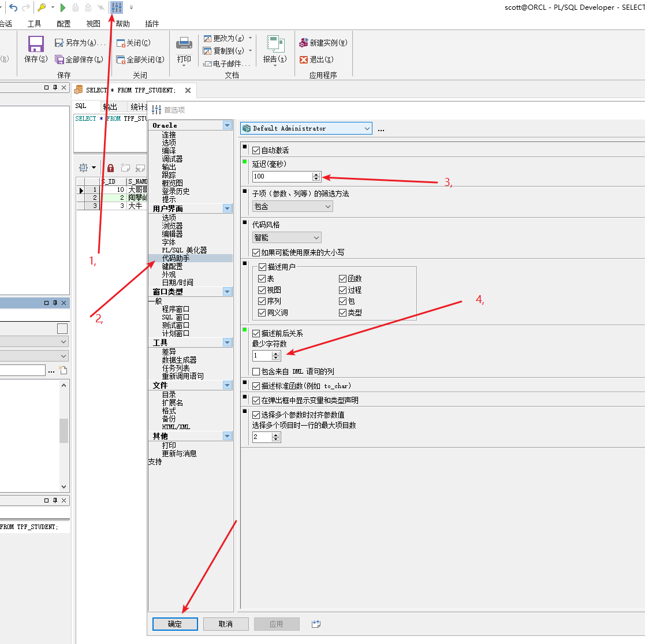The width and height of the screenshot is (645, 644).
Task: Click the red lock icon in result grid
Action: pos(110,168)
